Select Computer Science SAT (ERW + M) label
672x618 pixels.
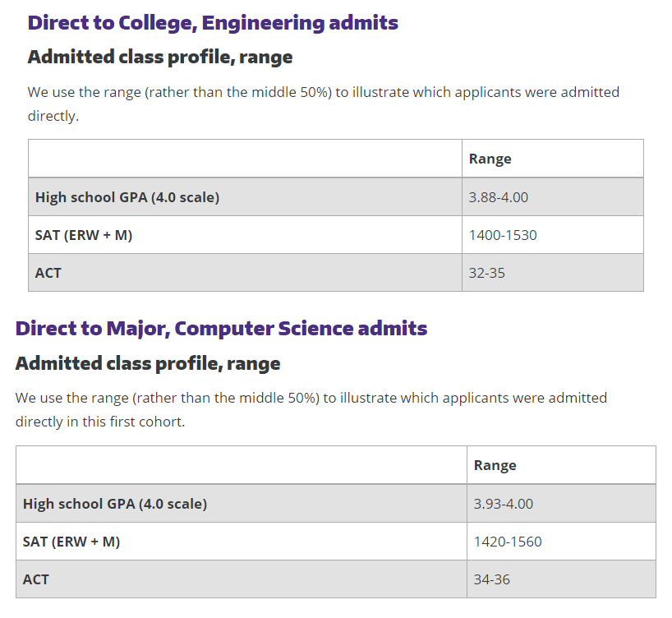tap(71, 542)
